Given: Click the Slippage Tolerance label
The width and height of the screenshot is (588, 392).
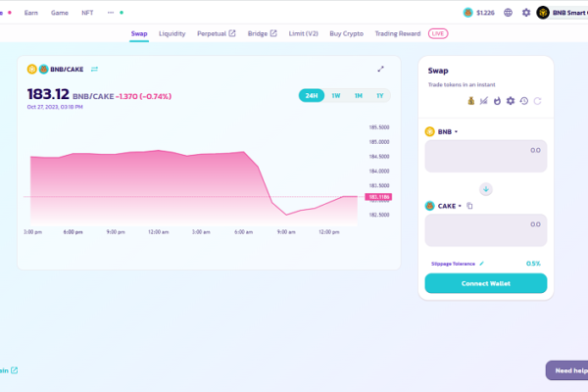Looking at the screenshot, I should coord(453,264).
